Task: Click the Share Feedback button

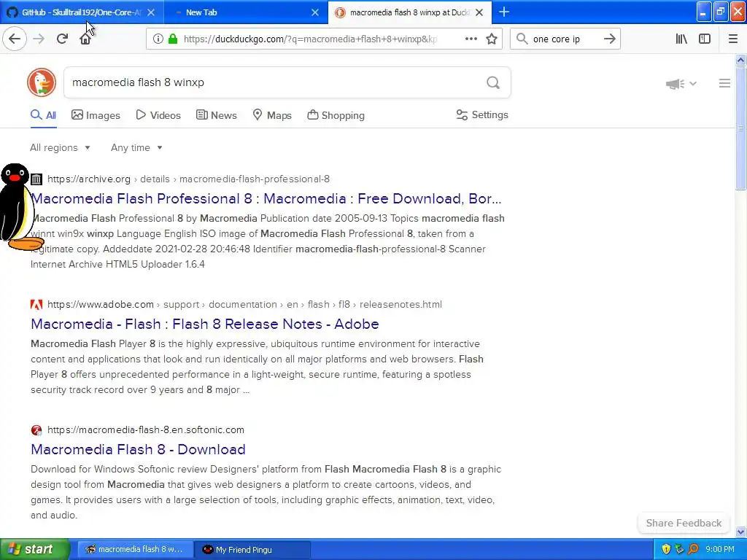Action: 684,523
